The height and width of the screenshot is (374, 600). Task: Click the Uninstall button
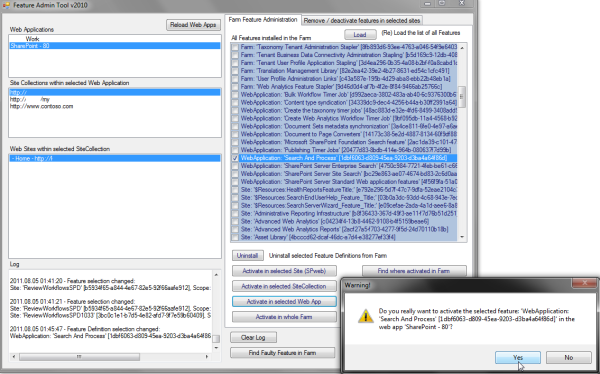pos(247,255)
